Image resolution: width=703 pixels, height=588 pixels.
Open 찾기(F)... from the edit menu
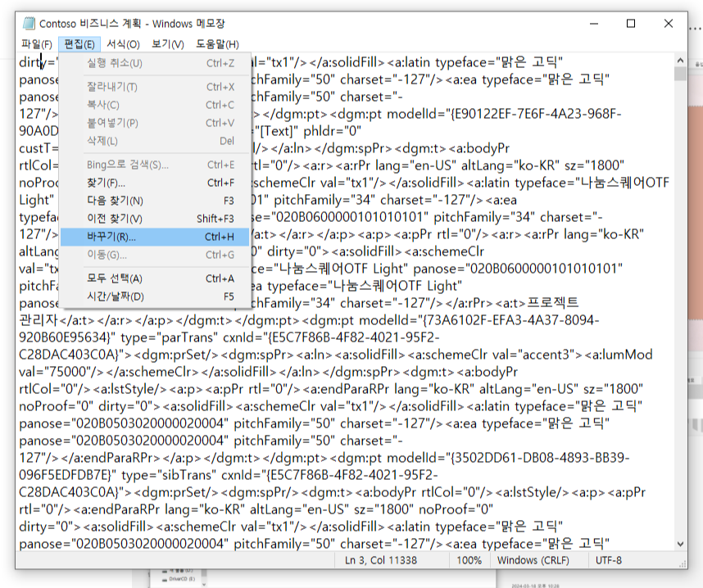tap(155, 183)
